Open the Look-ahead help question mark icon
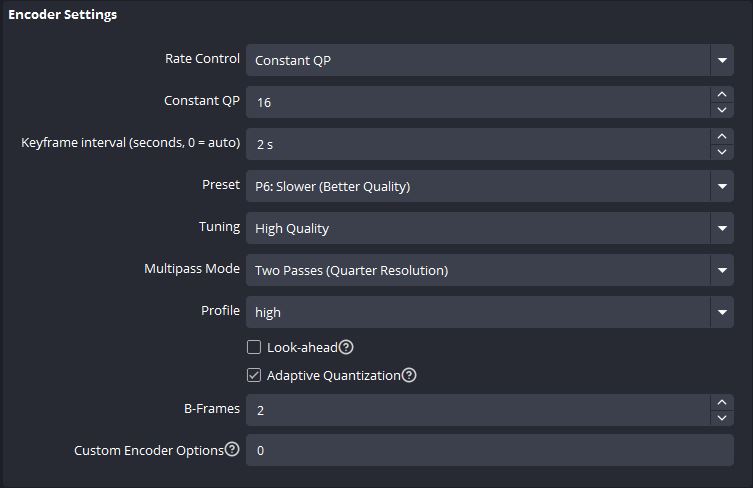This screenshot has height=488, width=753. coord(346,347)
